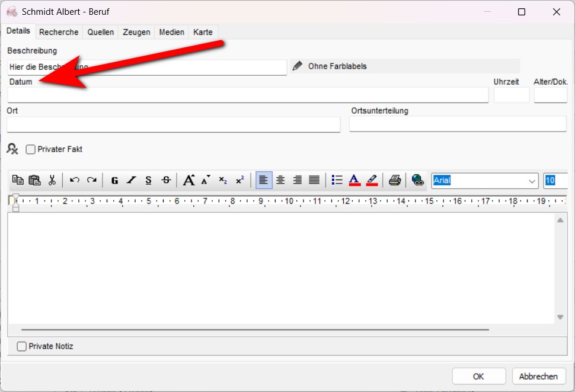Screen dimensions: 575x392
Task: Insert a bulleted list
Action: coord(337,181)
